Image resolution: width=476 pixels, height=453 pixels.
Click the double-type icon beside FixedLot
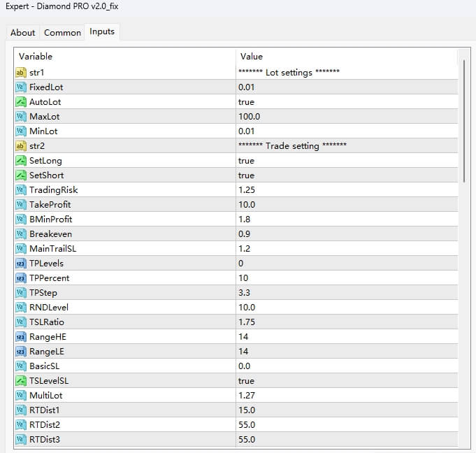(21, 87)
